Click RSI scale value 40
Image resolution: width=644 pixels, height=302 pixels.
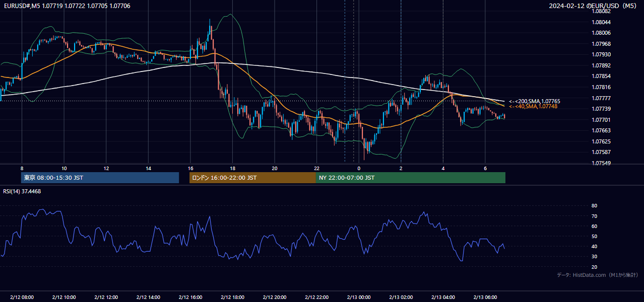pyautogui.click(x=595, y=246)
